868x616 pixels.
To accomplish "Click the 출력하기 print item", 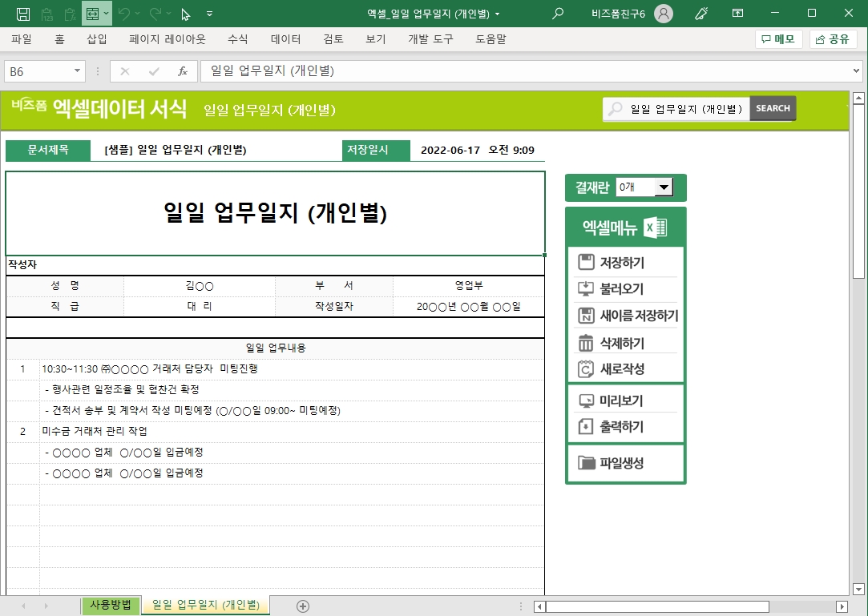I will pos(621,427).
